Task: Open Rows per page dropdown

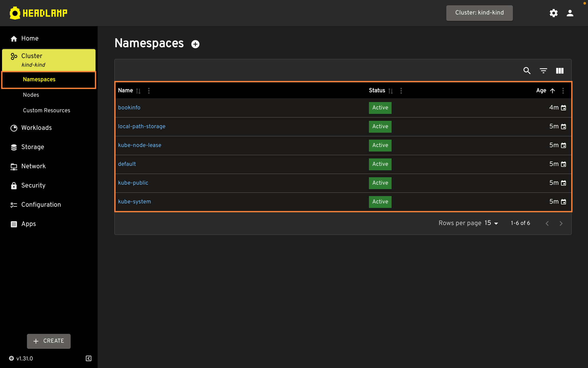Action: pyautogui.click(x=491, y=223)
